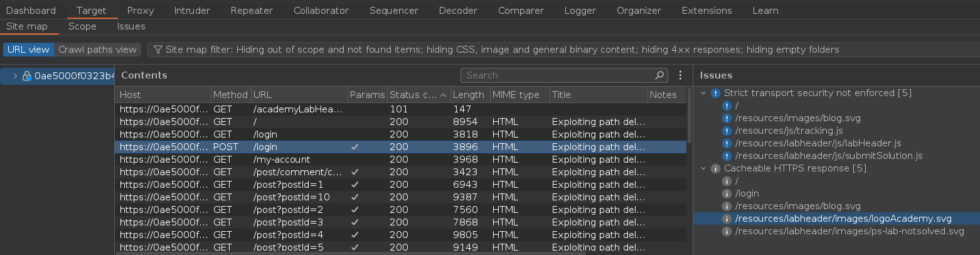Click the padlock icon beside the host
This screenshot has width=980, height=255.
(27, 76)
